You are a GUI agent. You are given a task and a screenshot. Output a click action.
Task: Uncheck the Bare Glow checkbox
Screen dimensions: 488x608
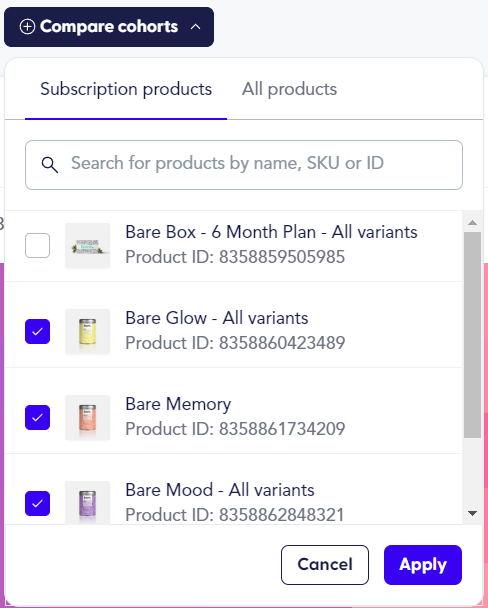point(37,332)
